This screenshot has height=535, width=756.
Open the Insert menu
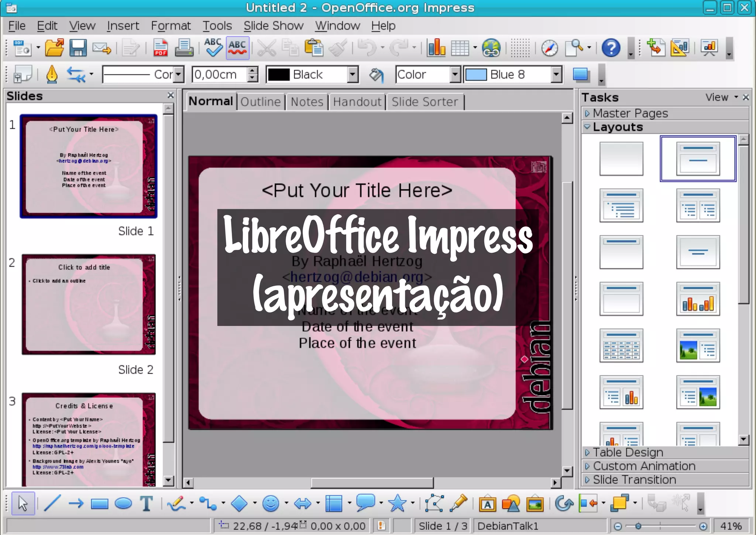coord(123,25)
